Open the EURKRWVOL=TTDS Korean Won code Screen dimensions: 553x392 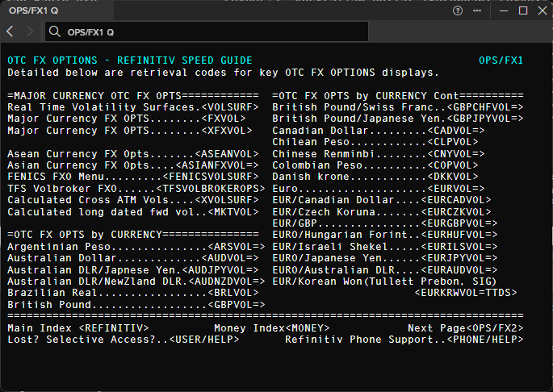tap(466, 293)
